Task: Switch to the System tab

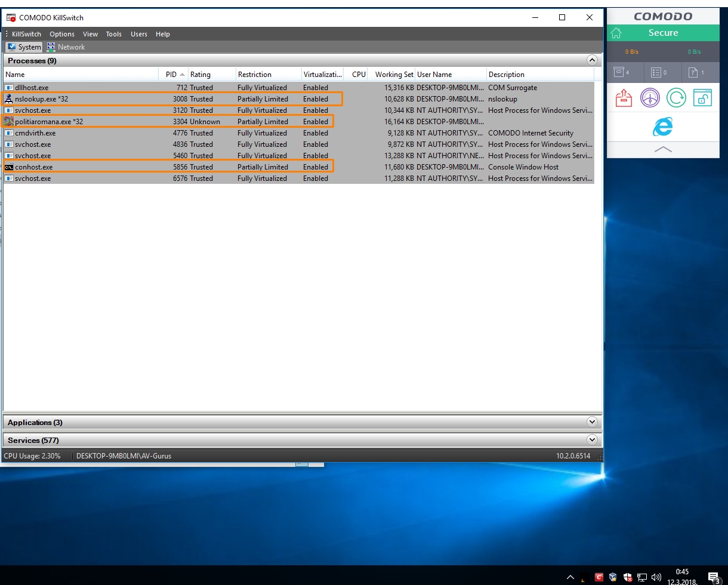Action: 24,47
